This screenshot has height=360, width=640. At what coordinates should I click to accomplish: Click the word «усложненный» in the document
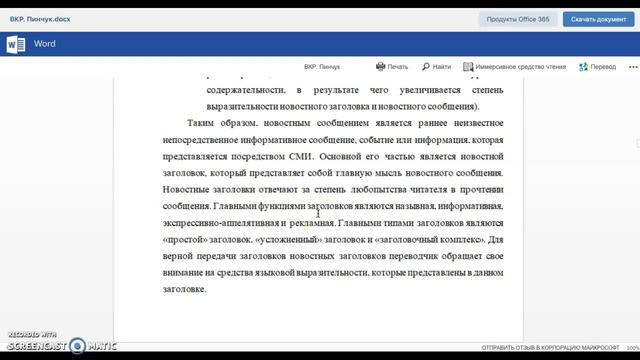click(x=288, y=240)
